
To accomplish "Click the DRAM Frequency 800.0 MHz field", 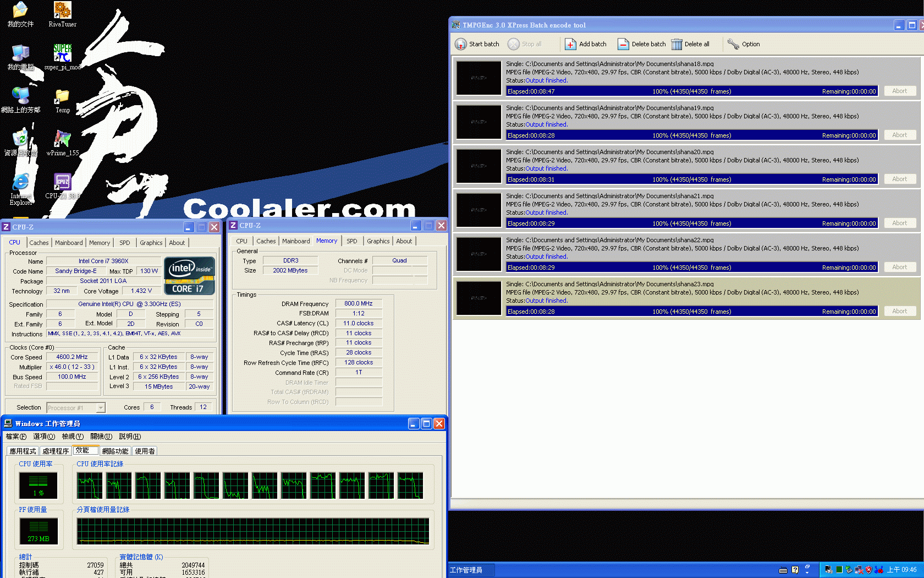I will (x=359, y=304).
